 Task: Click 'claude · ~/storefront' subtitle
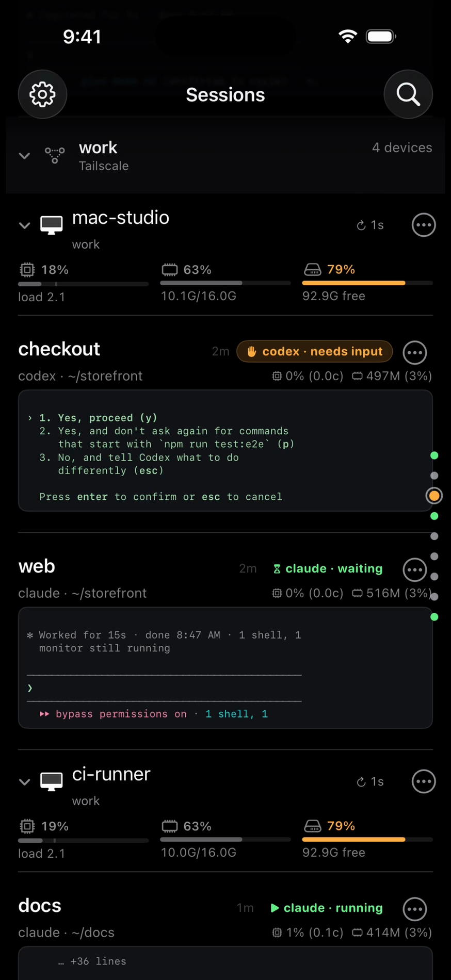pos(83,593)
